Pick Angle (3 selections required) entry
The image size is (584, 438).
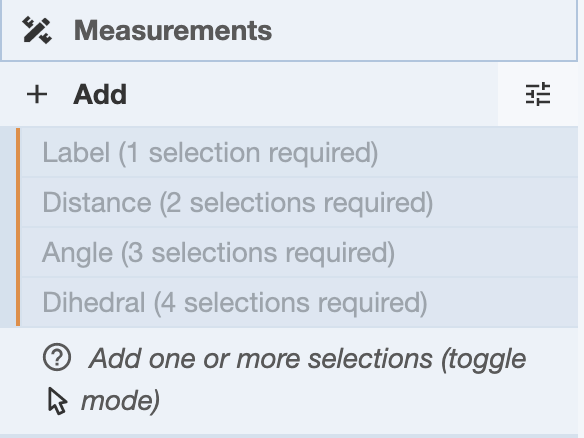[x=300, y=253]
